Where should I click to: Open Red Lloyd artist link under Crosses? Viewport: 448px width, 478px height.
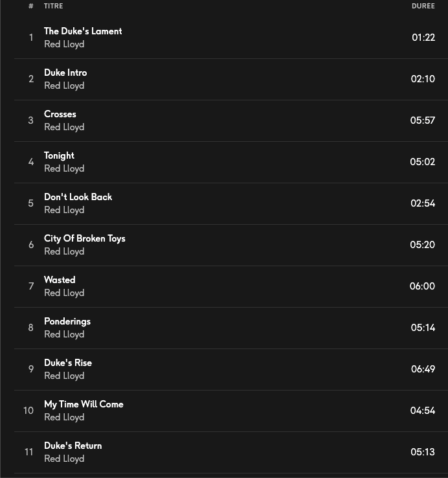click(x=64, y=127)
